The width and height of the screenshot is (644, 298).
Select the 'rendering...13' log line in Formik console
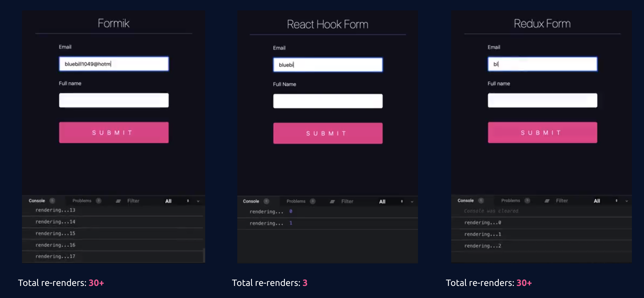[113, 210]
